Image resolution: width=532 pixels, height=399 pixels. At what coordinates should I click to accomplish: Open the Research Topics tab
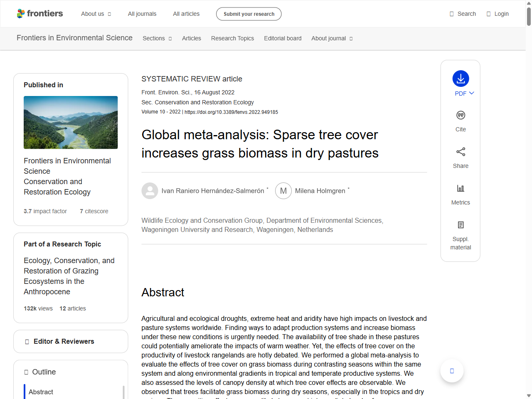232,38
